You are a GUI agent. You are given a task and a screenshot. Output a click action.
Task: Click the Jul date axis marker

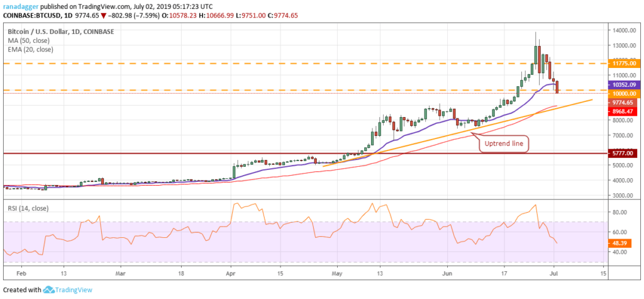(553, 273)
